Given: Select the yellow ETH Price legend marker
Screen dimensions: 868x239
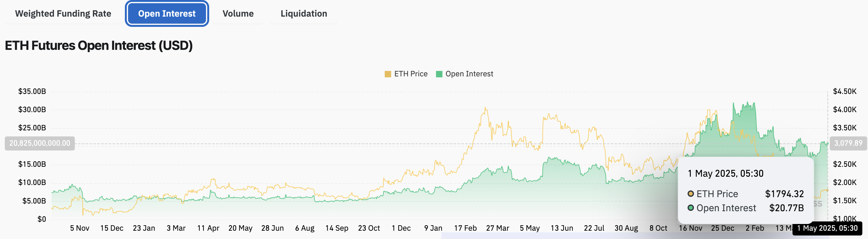Looking at the screenshot, I should 388,73.
